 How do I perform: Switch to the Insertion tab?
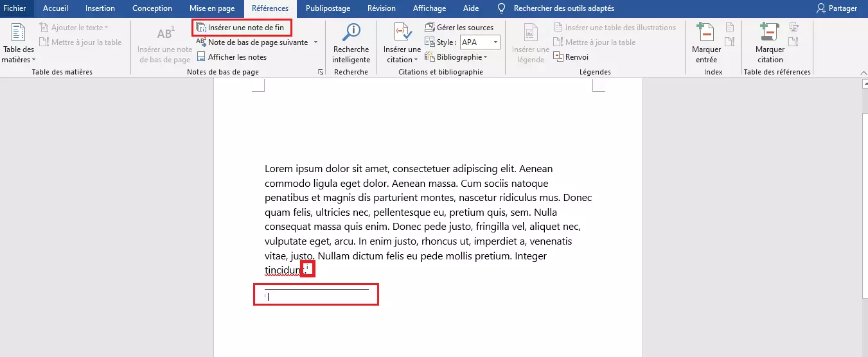[x=100, y=8]
